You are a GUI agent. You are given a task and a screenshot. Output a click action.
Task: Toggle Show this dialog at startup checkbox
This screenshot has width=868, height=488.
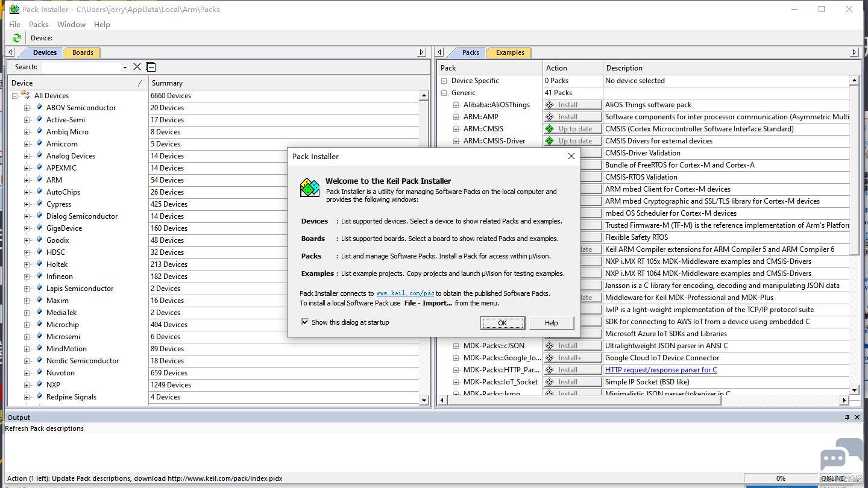305,322
